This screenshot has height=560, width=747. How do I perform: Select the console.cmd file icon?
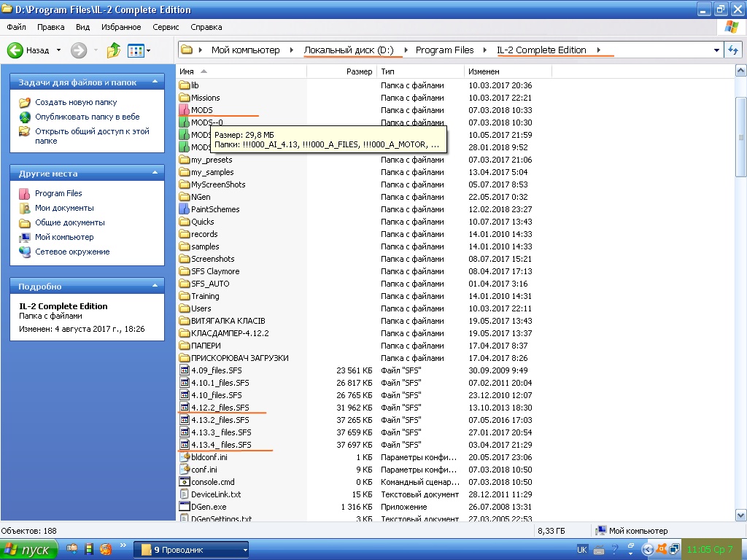point(185,481)
